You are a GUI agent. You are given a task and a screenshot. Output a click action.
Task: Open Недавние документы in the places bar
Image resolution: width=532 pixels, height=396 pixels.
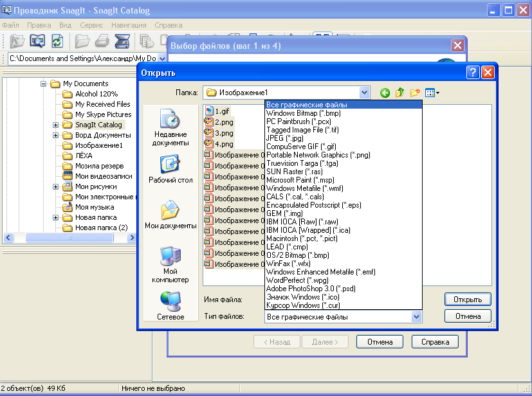point(170,127)
